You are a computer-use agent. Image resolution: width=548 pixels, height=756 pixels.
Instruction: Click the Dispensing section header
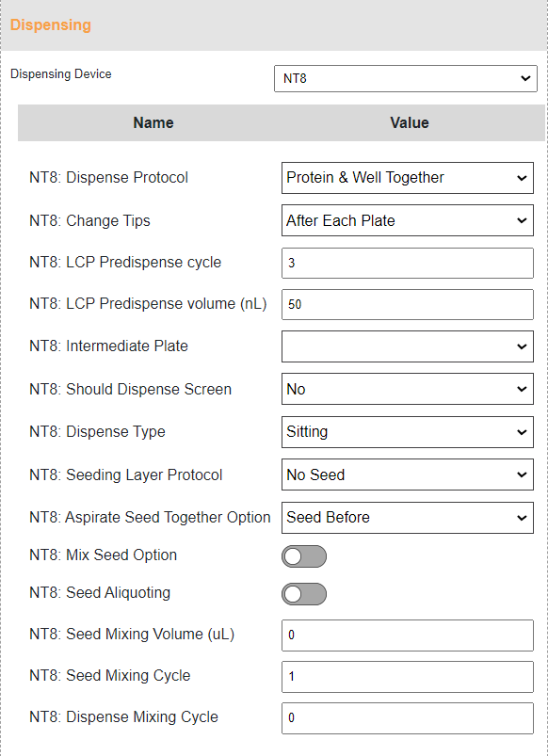51,25
